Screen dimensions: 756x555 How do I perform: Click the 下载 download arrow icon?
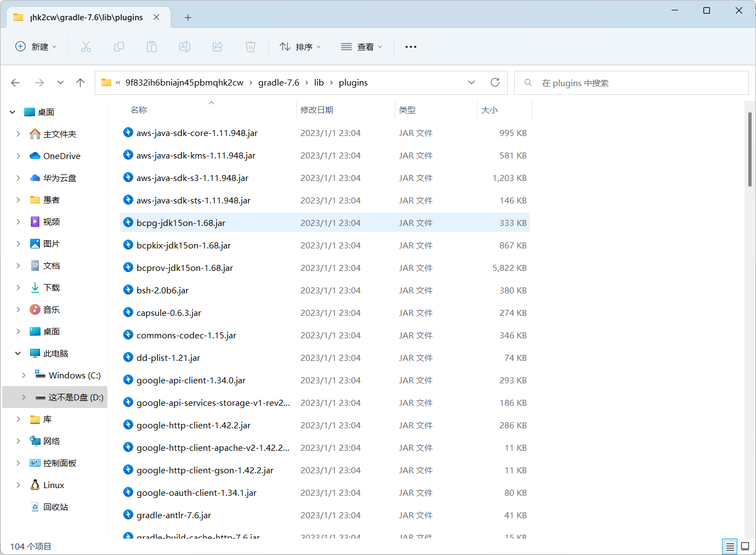(35, 287)
